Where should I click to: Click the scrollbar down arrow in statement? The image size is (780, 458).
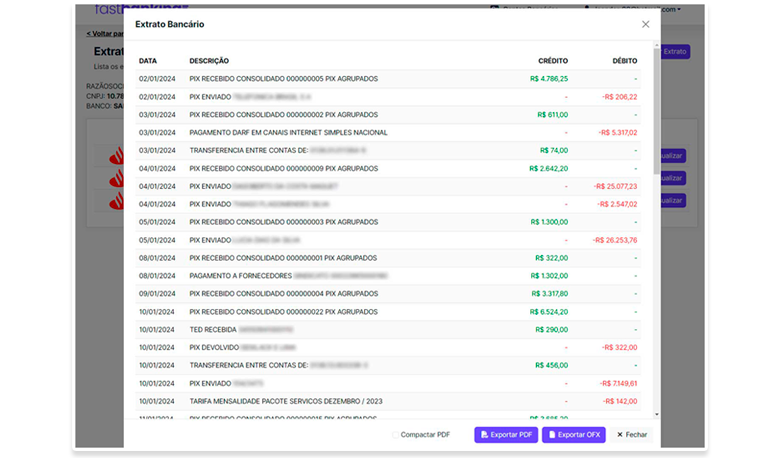click(x=657, y=413)
